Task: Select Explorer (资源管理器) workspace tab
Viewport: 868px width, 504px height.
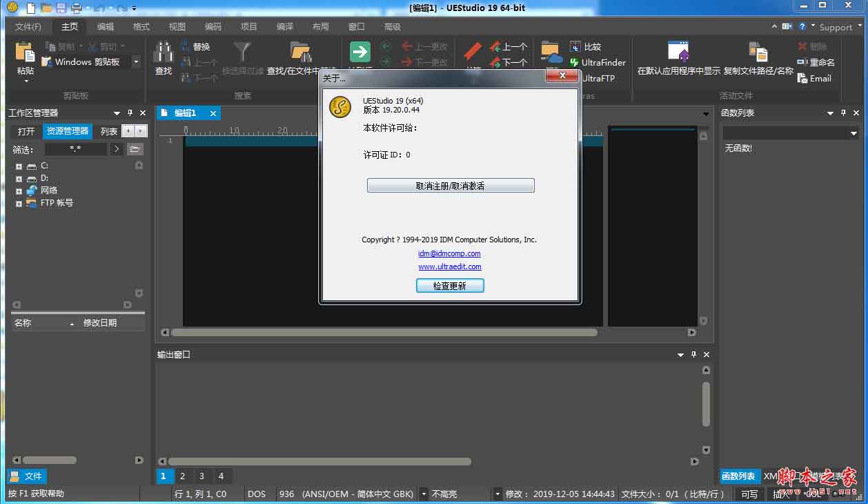Action: tap(68, 131)
